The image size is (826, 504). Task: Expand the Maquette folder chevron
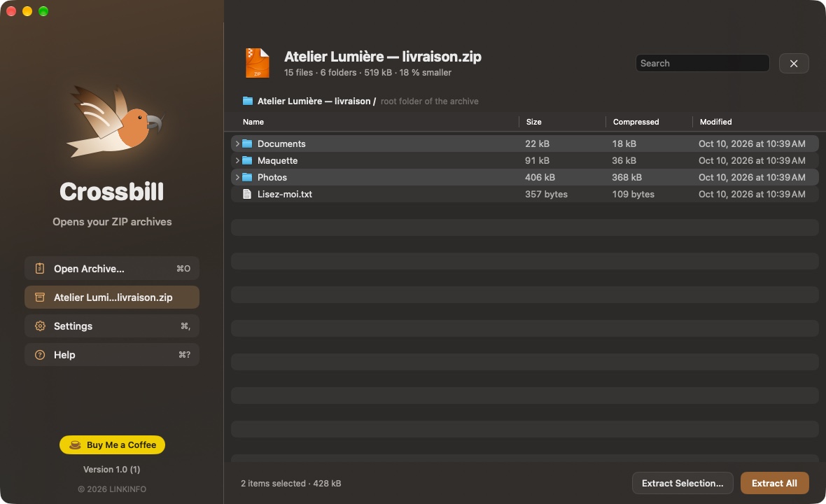(237, 160)
